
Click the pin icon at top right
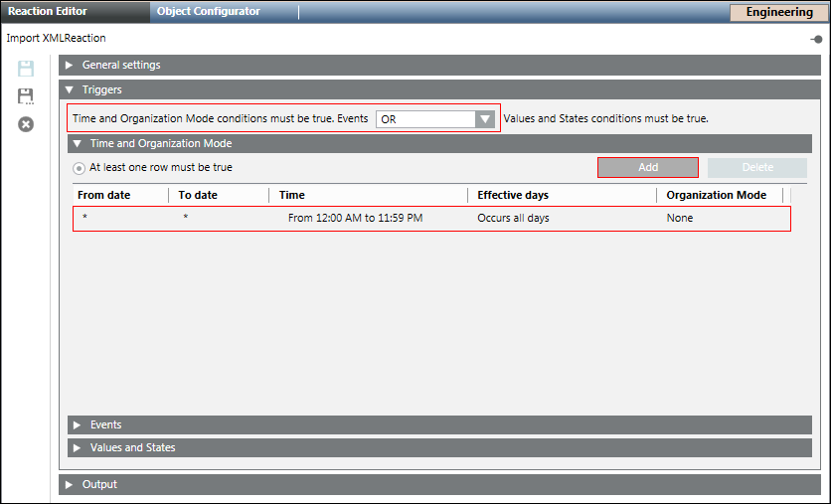coord(816,39)
